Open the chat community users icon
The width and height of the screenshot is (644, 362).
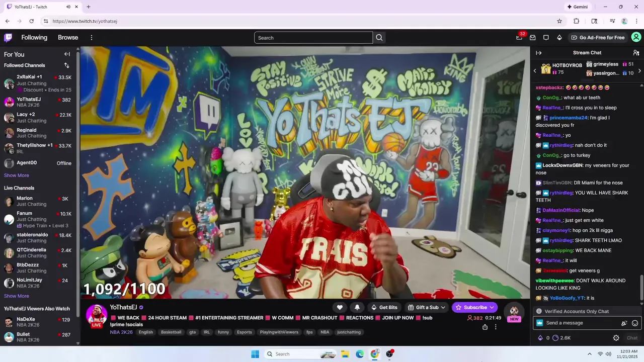coord(636,53)
